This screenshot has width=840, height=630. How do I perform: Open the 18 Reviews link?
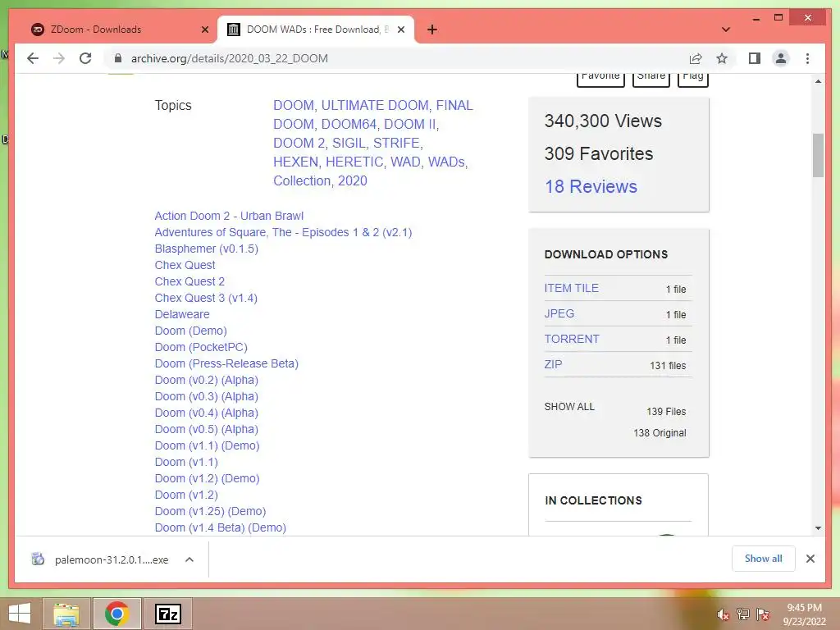tap(591, 186)
